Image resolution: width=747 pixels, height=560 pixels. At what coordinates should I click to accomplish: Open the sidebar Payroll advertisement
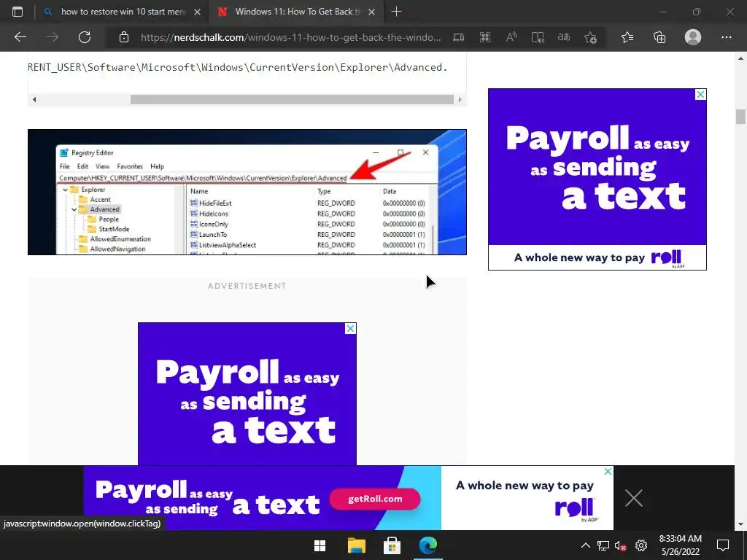597,179
